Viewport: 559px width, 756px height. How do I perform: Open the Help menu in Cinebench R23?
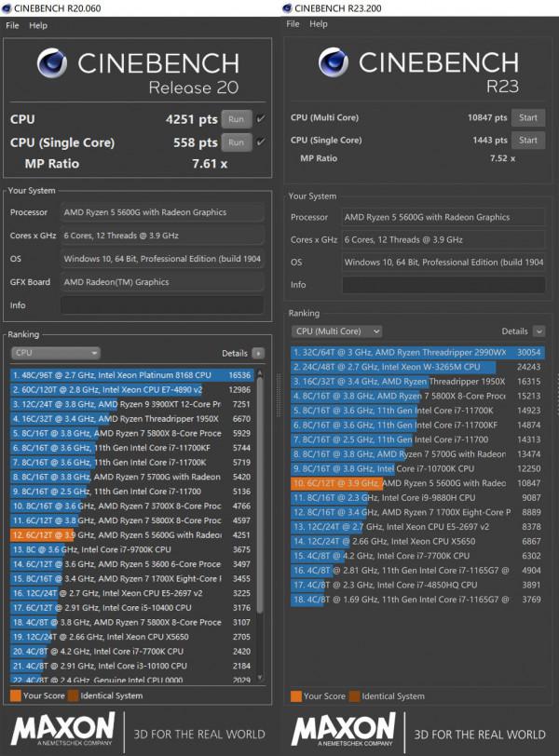[x=319, y=24]
